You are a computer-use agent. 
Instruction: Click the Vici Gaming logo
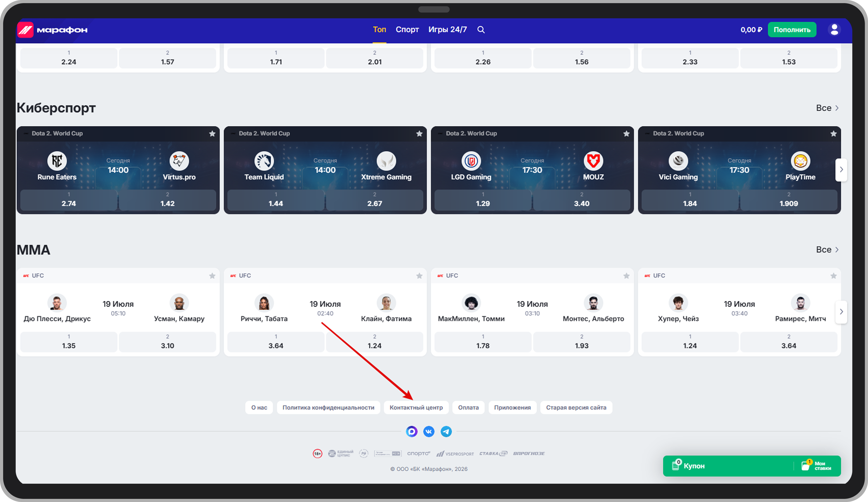(678, 161)
